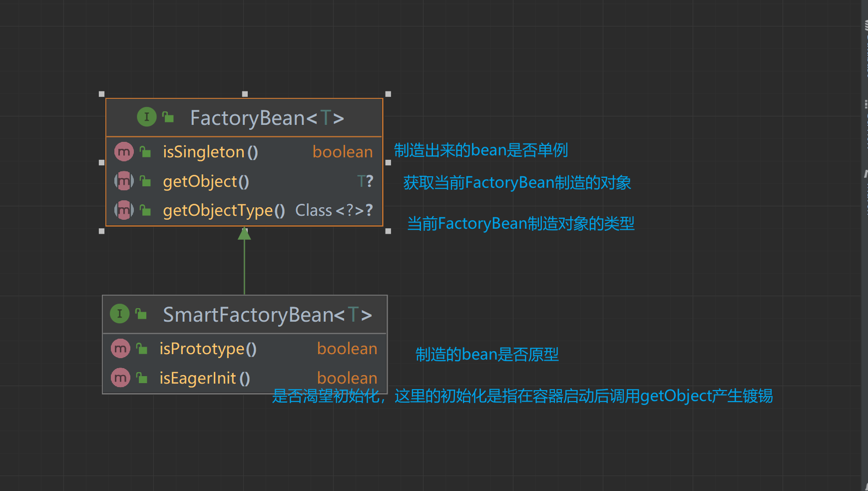The height and width of the screenshot is (491, 868).
Task: Click the note '获取当前FactoryBean制造的对象'
Action: [x=517, y=182]
